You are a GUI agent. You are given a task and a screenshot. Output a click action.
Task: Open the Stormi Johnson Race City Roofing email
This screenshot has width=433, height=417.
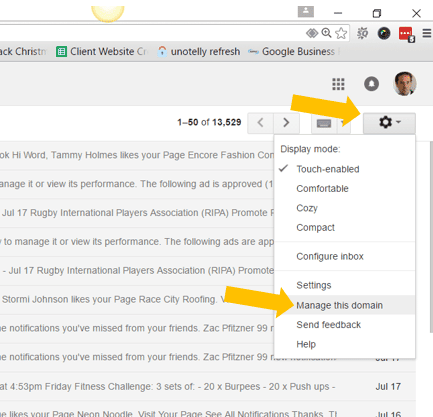tap(137, 300)
